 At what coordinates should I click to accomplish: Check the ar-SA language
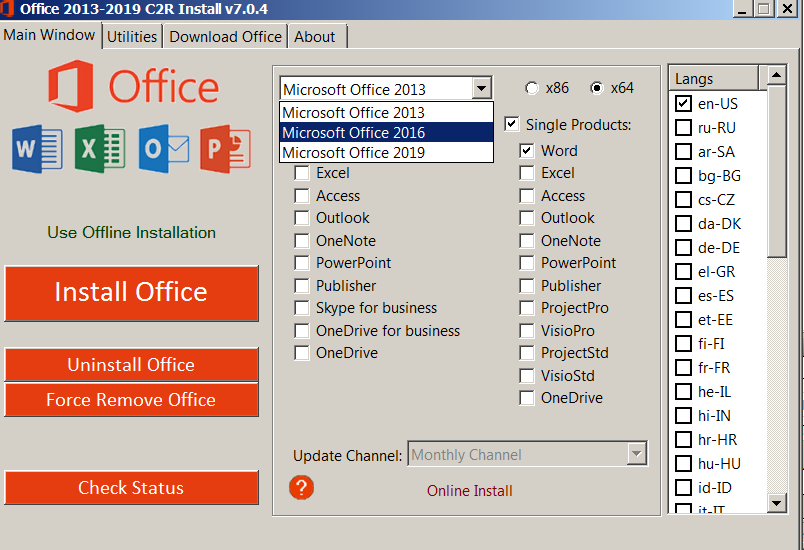[683, 152]
